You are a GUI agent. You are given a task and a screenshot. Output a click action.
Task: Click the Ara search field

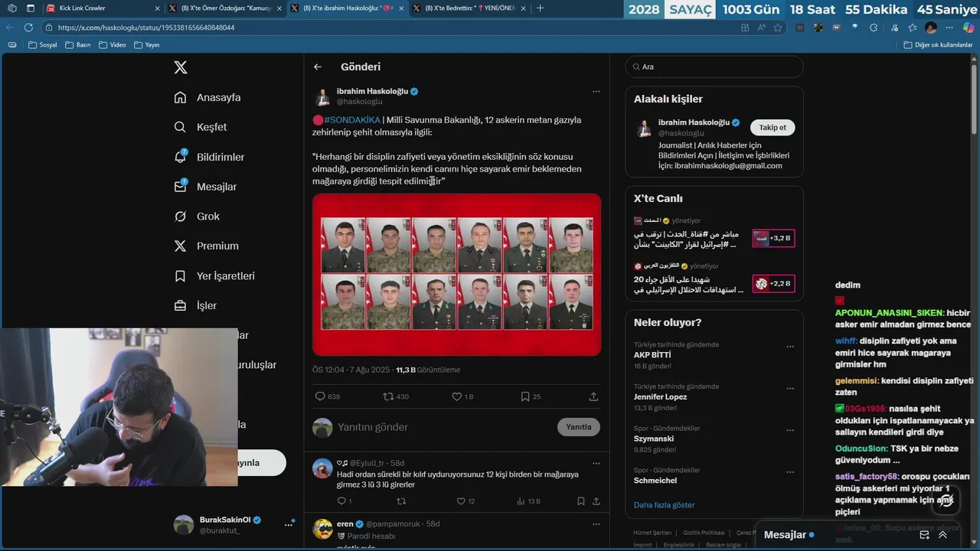pyautogui.click(x=714, y=67)
